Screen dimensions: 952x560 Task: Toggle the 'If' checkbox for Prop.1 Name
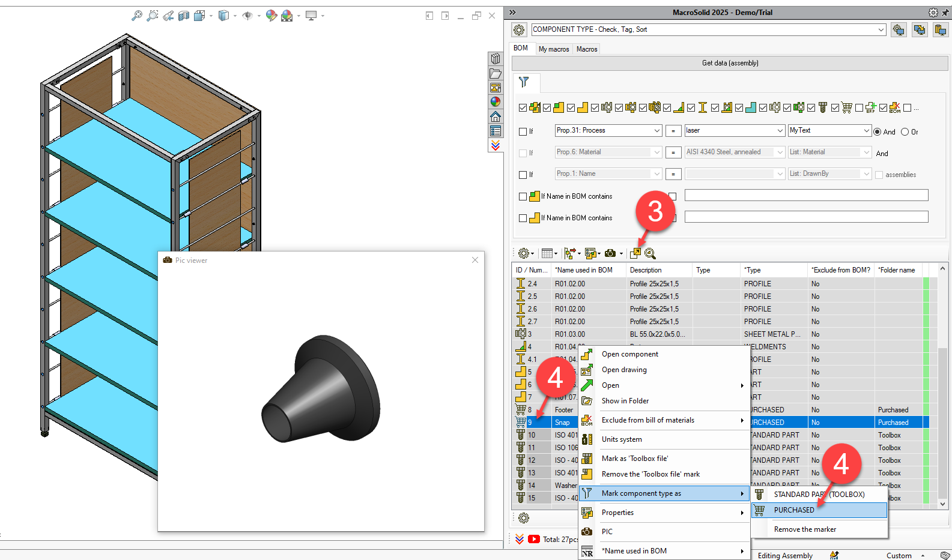point(523,175)
